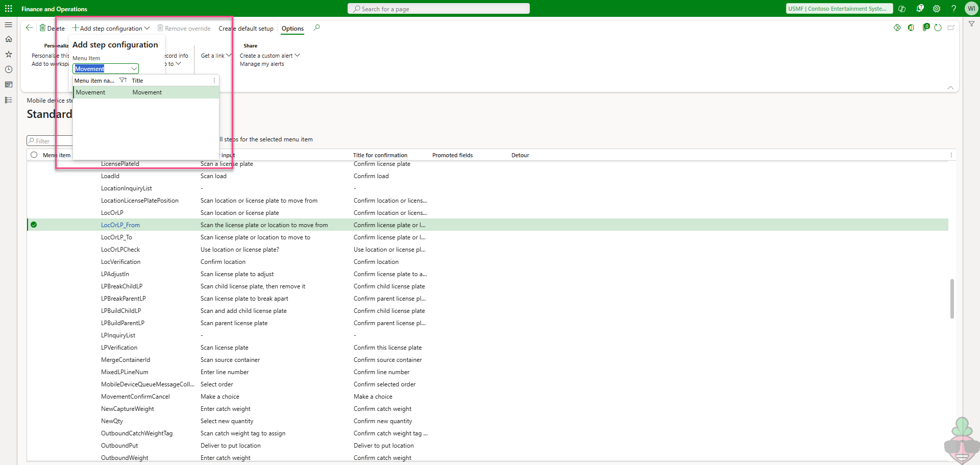Open Favorites star in sidebar
The image size is (980, 465).
tap(9, 54)
